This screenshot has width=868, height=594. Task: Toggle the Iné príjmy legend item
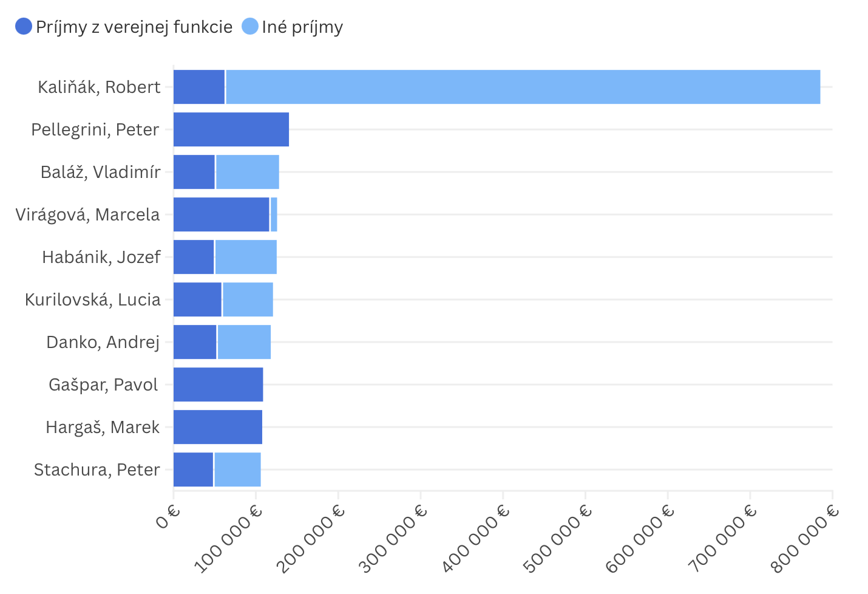click(x=302, y=27)
